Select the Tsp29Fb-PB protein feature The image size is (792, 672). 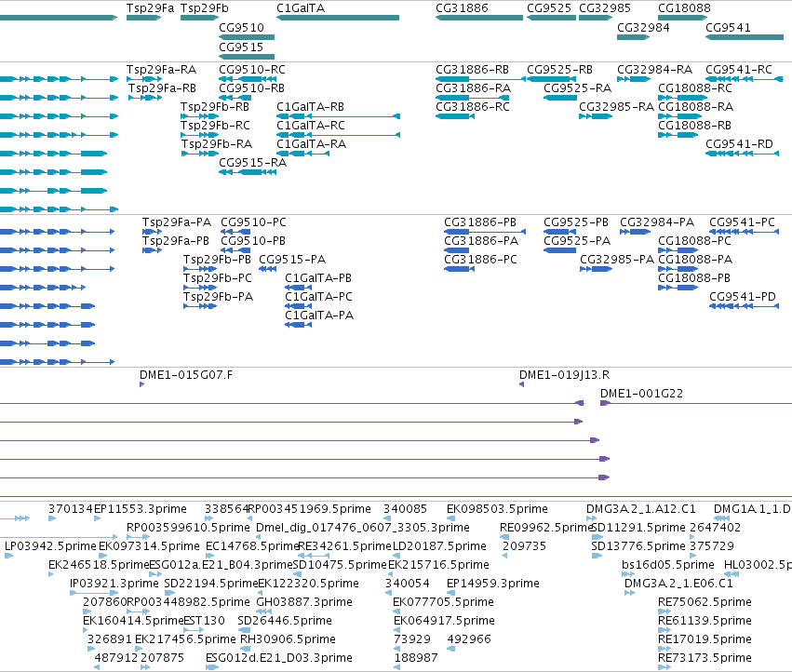point(200,269)
